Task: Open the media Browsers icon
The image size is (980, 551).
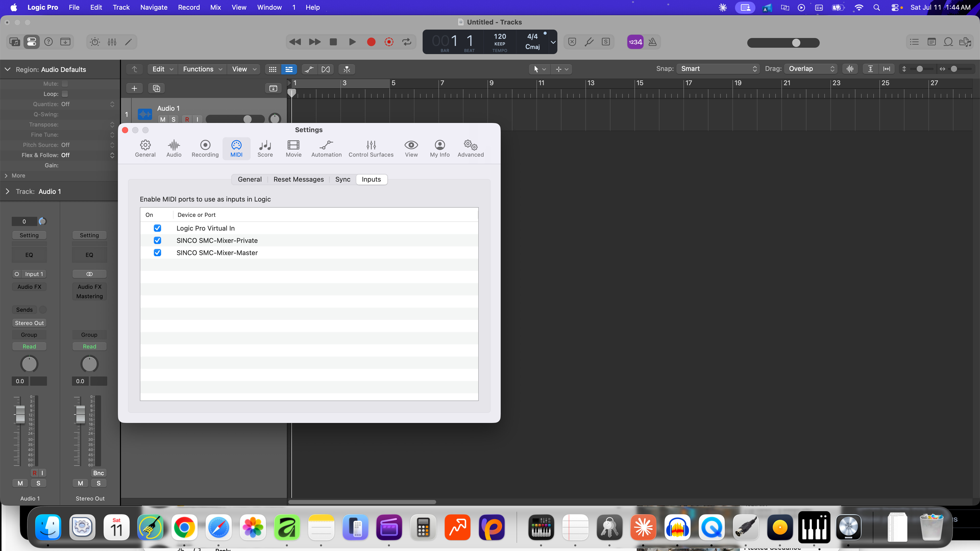Action: [x=965, y=42]
